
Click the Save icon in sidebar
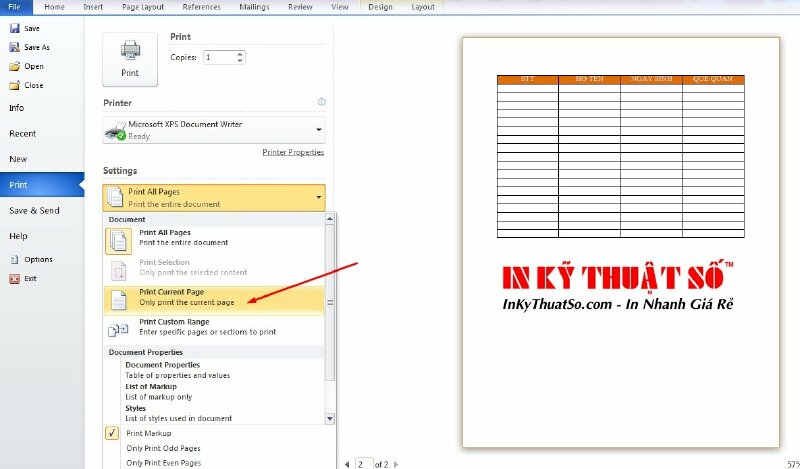coord(14,29)
